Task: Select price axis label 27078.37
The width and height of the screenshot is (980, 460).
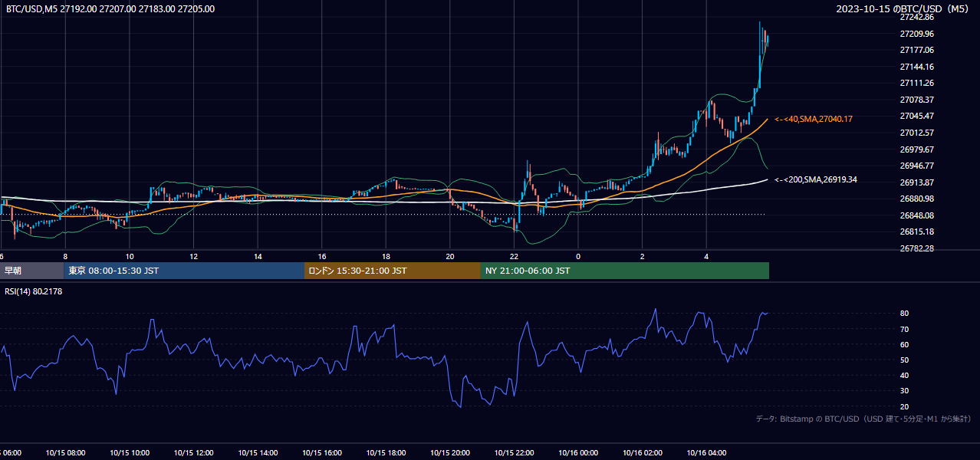Action: 917,100
